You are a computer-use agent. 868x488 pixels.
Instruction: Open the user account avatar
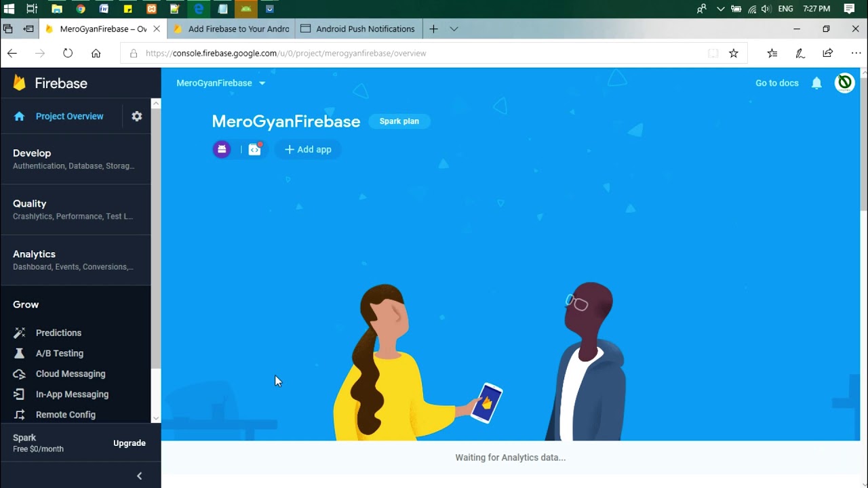click(844, 83)
